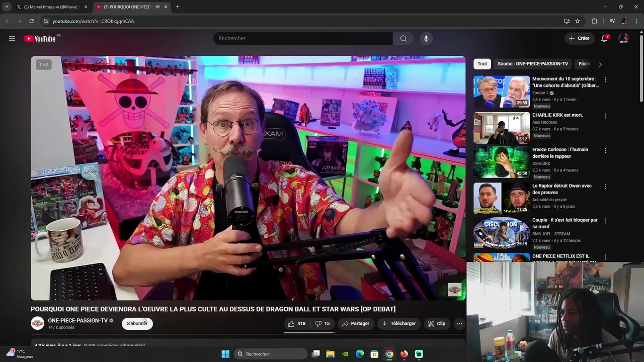Go to the YouTube home logo
Image resolution: width=644 pixels, height=362 pixels.
pos(40,39)
